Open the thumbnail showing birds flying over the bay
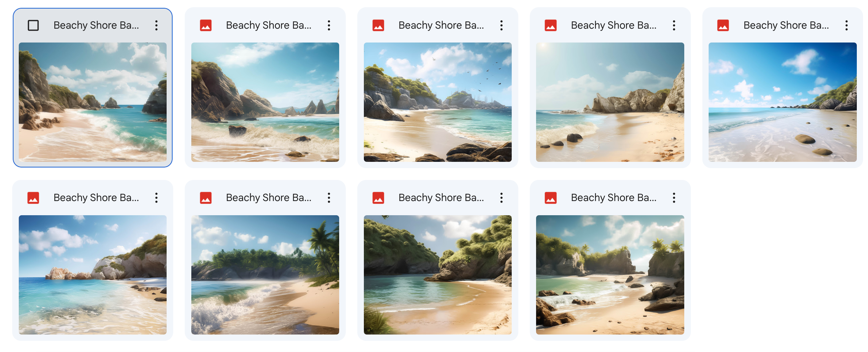Screen dimensions: 868x352 pyautogui.click(x=438, y=102)
